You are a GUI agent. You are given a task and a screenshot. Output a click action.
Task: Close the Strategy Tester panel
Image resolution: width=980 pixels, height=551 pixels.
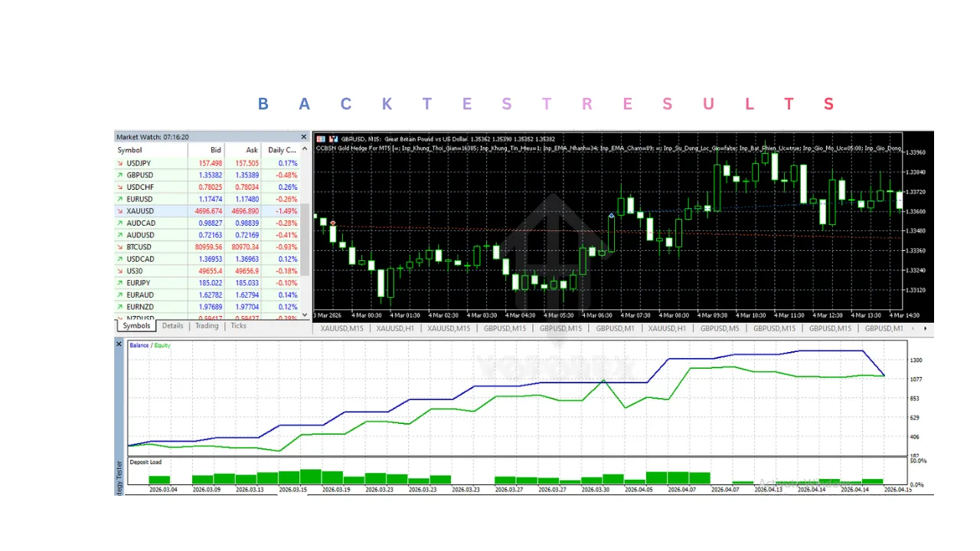click(119, 344)
